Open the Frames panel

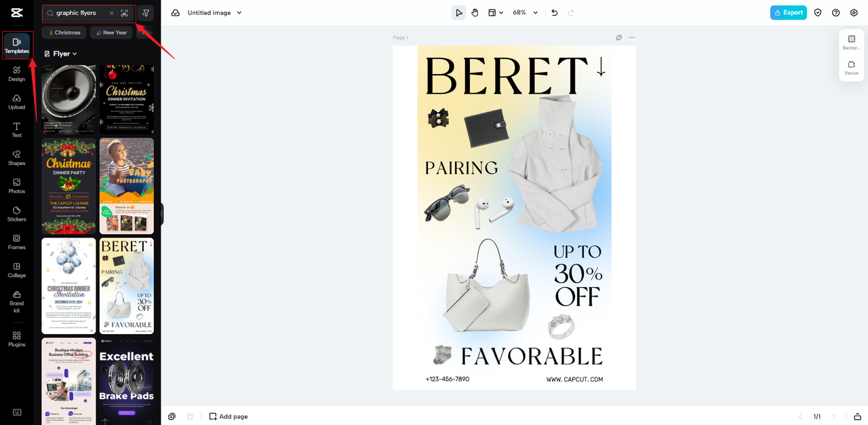click(x=17, y=242)
